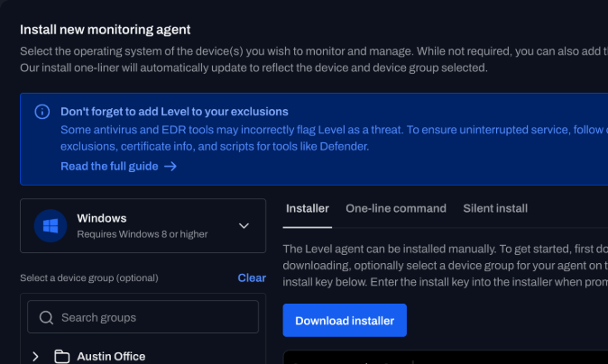The height and width of the screenshot is (364, 608).
Task: Switch to the One-line command tab
Action: click(x=396, y=208)
